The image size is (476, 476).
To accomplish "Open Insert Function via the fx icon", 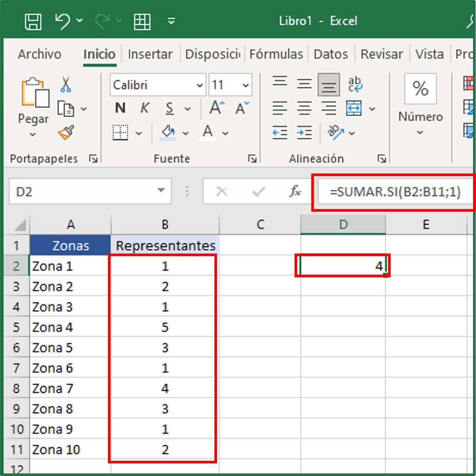I will [295, 191].
